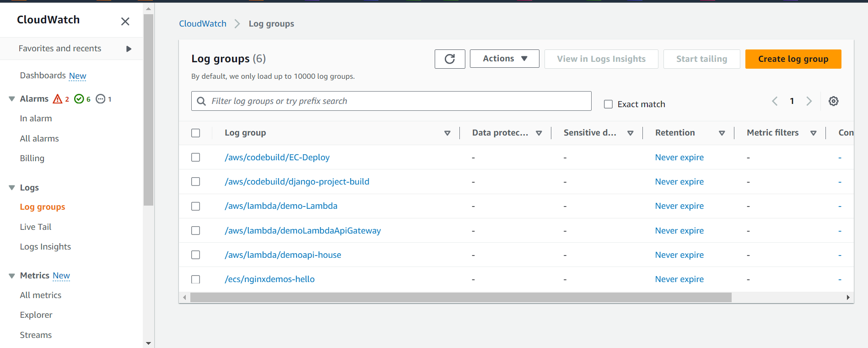Click Create log group button
The height and width of the screenshot is (348, 868).
pyautogui.click(x=793, y=59)
